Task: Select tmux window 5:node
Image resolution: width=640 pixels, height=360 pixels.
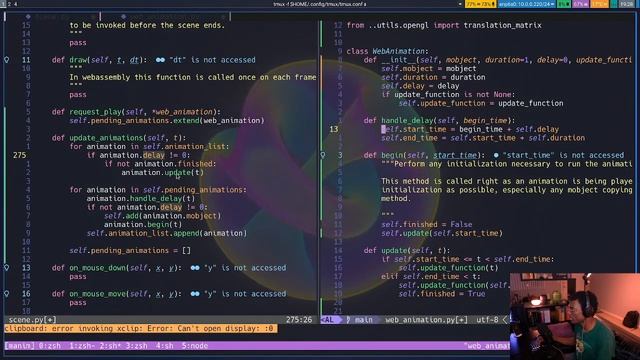Action: 195,346
